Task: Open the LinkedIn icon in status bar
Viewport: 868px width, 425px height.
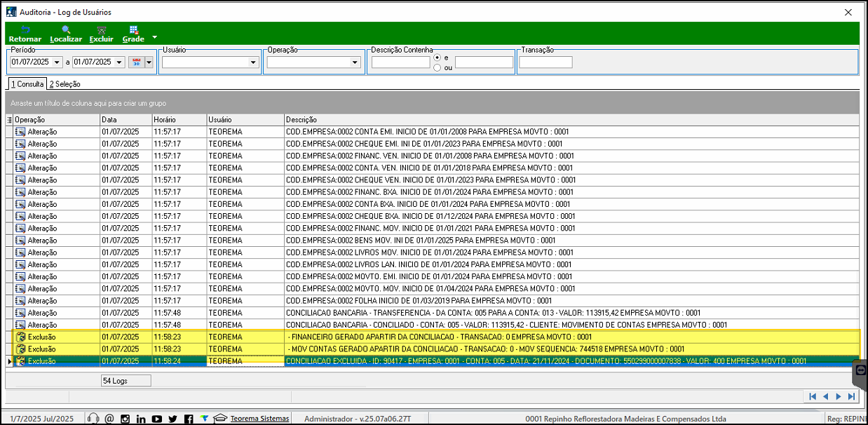Action: point(141,419)
